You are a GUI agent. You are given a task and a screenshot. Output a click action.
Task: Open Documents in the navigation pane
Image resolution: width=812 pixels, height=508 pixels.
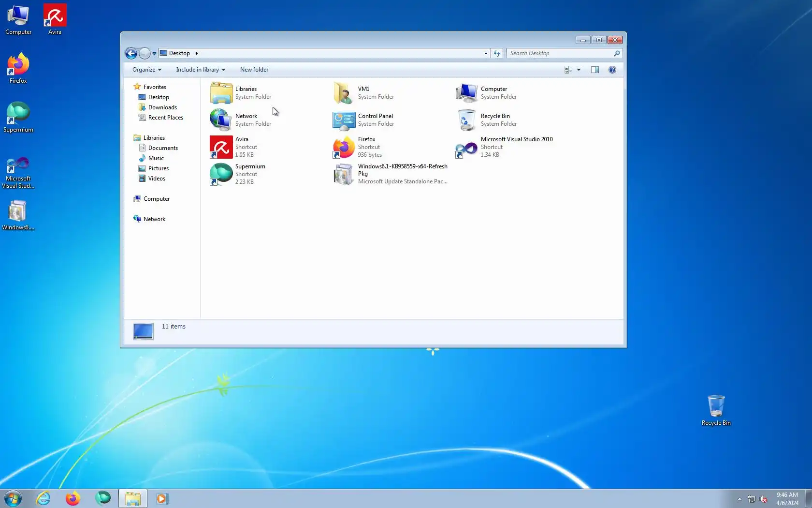click(163, 148)
